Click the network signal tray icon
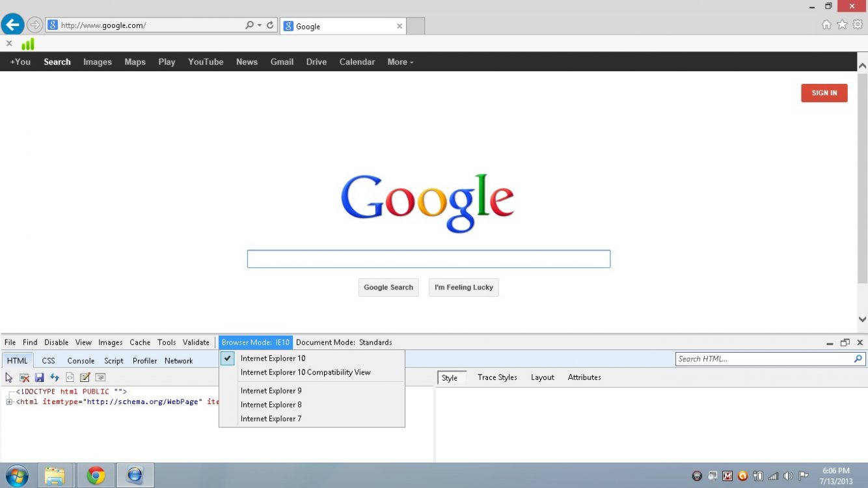 (x=773, y=476)
